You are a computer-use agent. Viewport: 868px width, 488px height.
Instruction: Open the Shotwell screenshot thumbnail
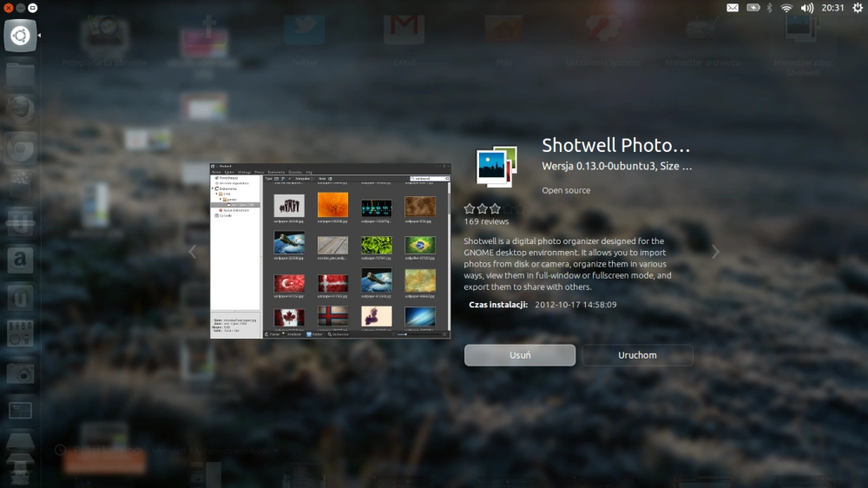(x=331, y=251)
